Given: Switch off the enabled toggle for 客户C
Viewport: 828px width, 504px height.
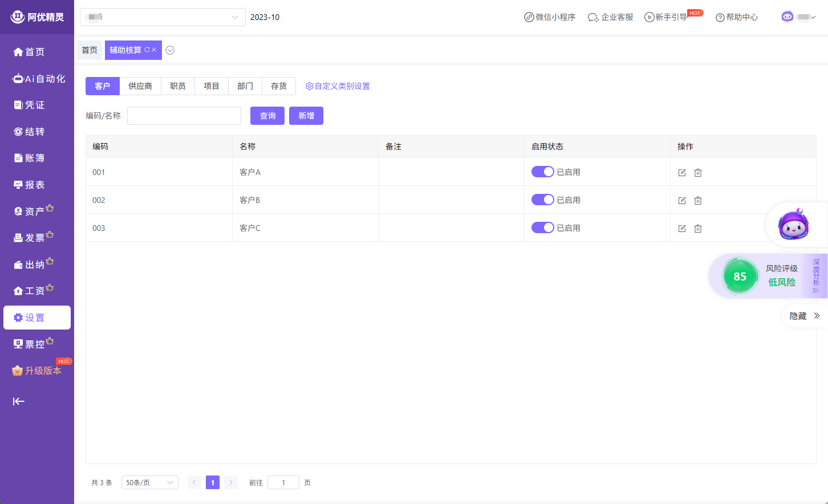Looking at the screenshot, I should click(542, 228).
